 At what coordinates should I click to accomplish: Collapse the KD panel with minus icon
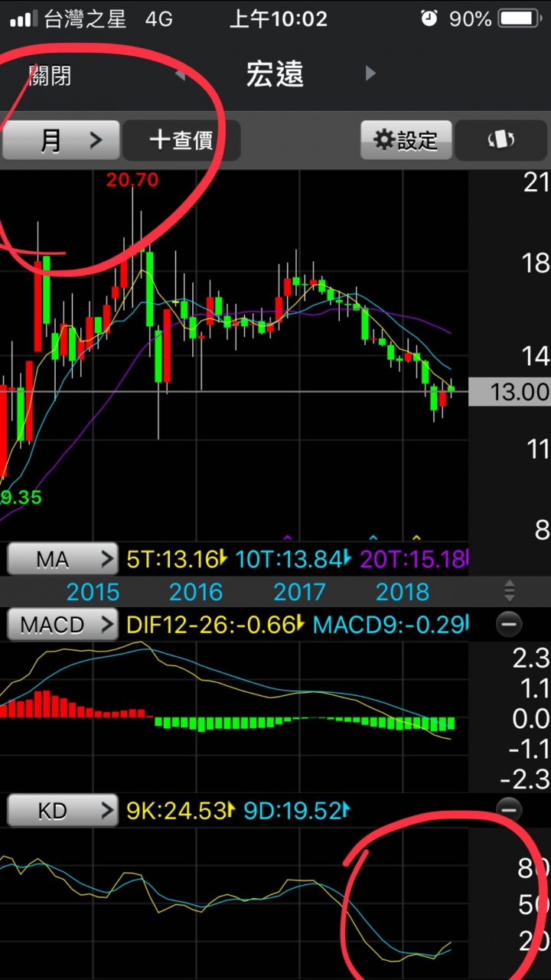[509, 809]
